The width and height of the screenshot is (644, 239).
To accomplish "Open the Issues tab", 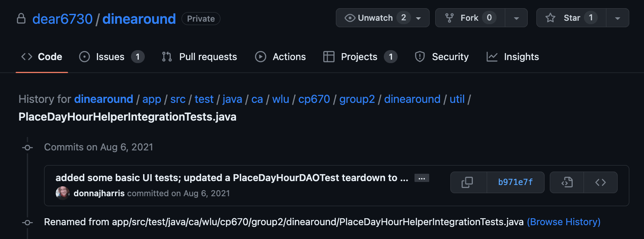I will (112, 57).
